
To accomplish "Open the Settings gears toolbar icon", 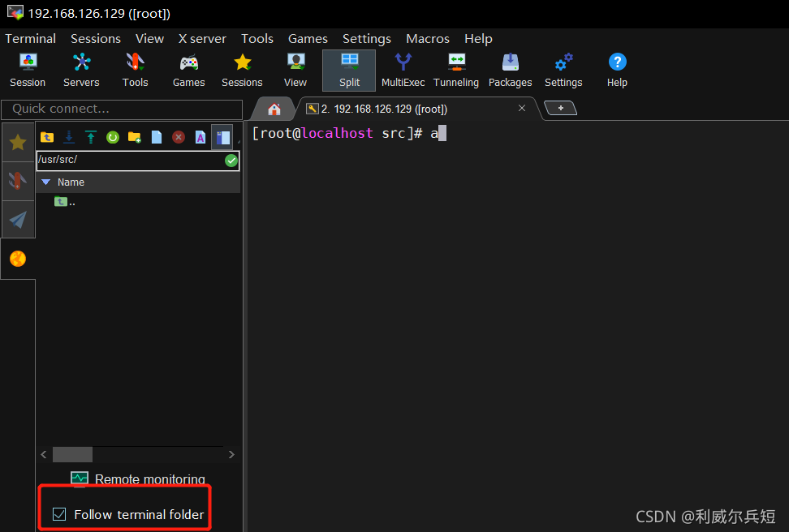I will 563,71.
